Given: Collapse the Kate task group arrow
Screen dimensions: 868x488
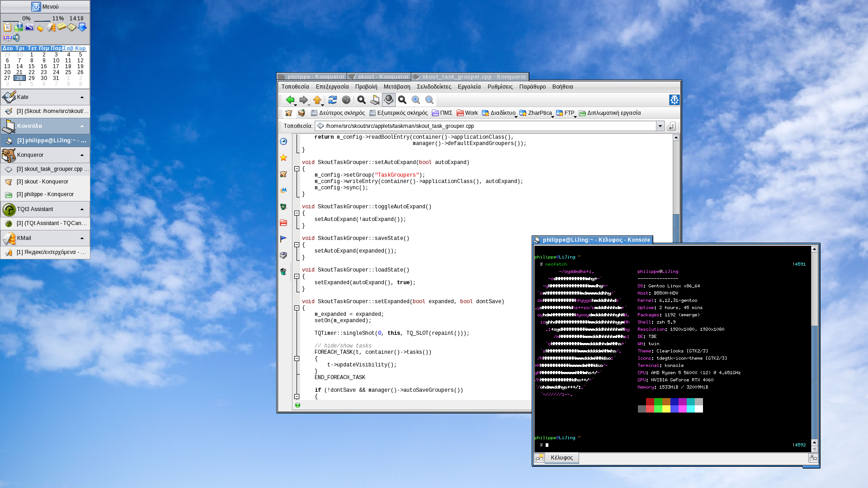Looking at the screenshot, I should coord(82,97).
